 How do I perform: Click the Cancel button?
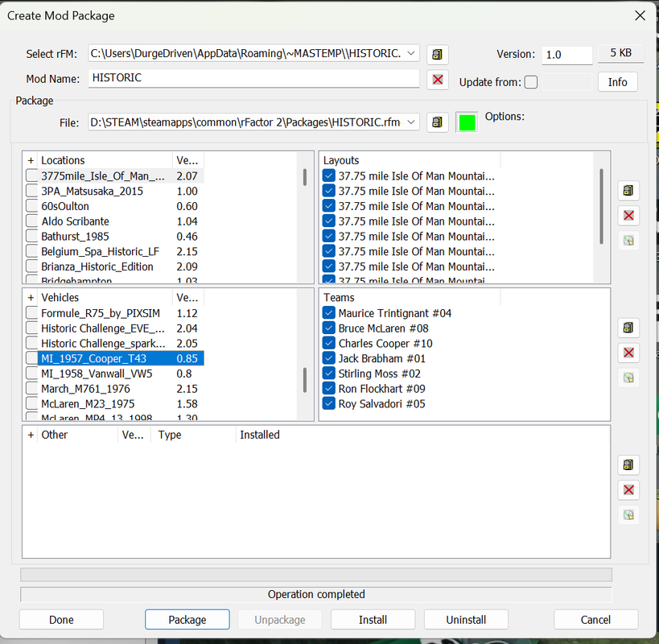coord(595,620)
